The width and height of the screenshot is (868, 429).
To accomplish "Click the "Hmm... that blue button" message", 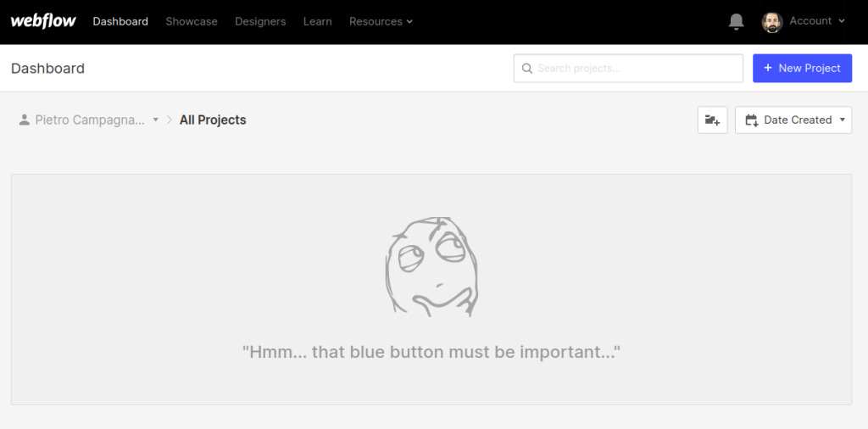I will (x=431, y=352).
